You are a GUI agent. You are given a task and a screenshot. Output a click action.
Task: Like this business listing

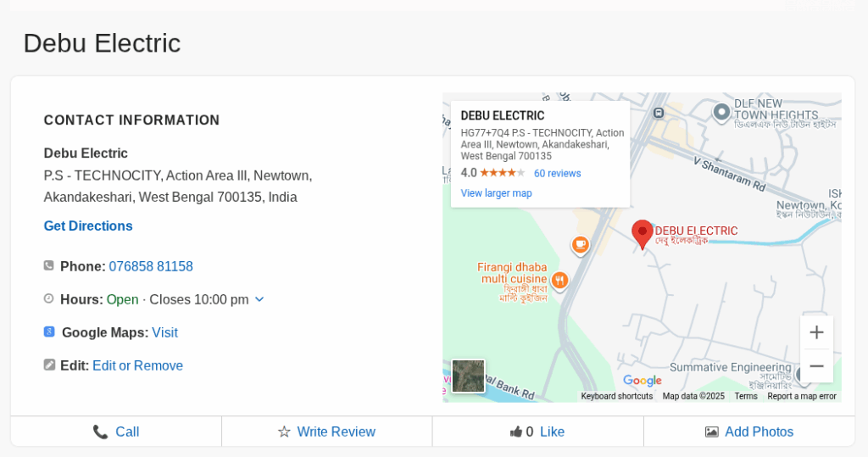537,432
